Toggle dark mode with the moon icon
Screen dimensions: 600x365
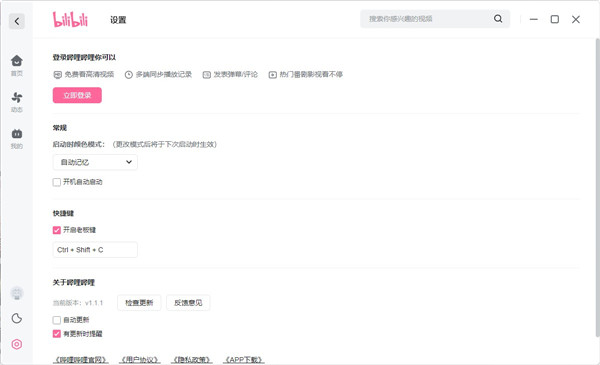click(16, 318)
